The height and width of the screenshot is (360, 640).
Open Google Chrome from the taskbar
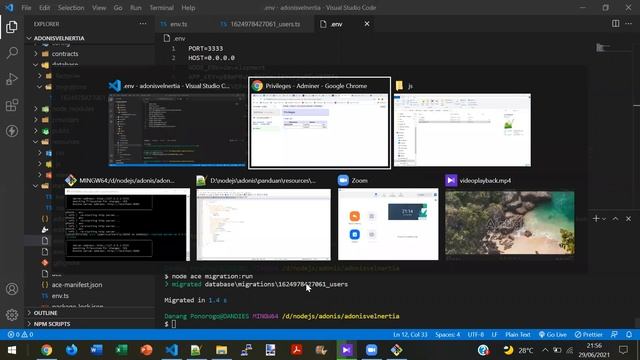click(x=47, y=350)
